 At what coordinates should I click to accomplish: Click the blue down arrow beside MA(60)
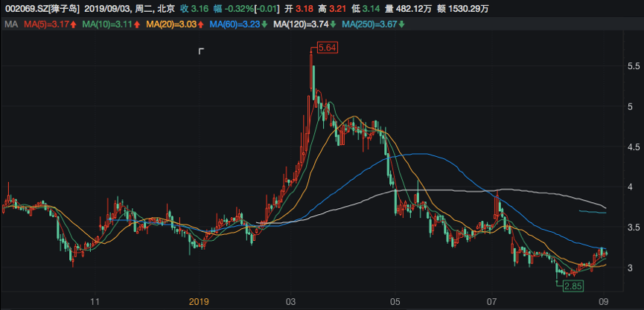point(266,25)
